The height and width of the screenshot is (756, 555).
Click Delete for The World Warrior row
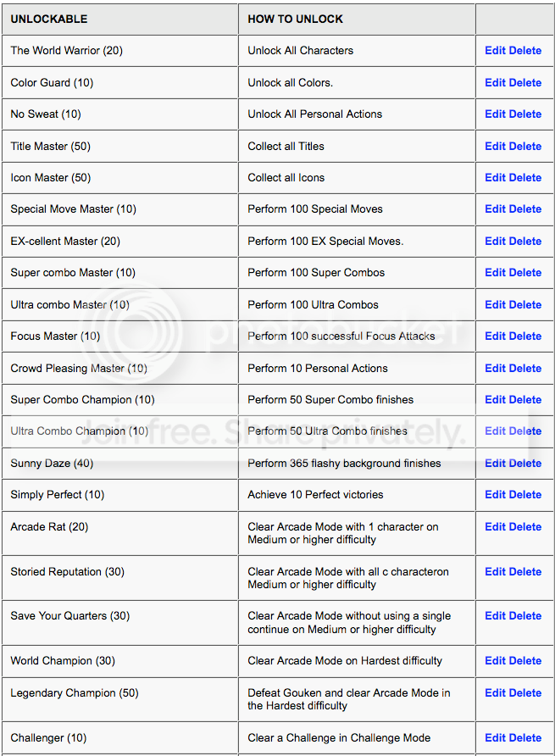525,51
